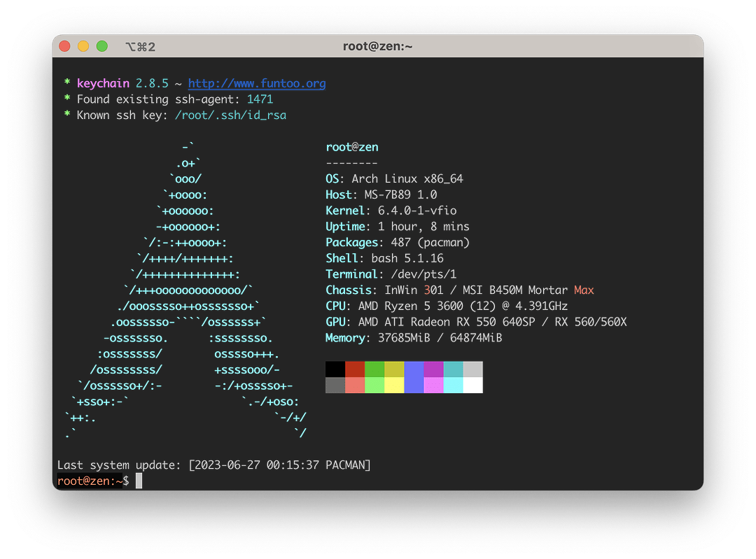This screenshot has height=559, width=756.
Task: Open the funtoo.org hyperlink
Action: (x=256, y=83)
